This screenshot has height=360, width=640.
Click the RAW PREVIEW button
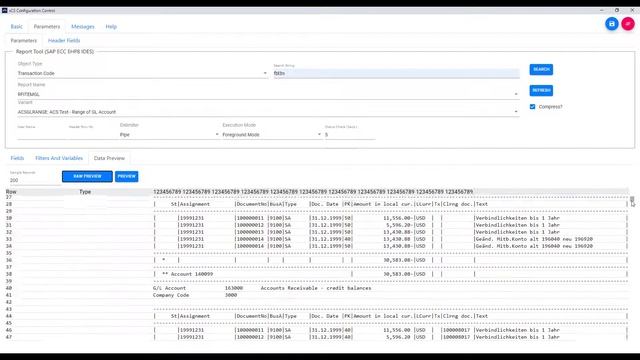[87, 176]
